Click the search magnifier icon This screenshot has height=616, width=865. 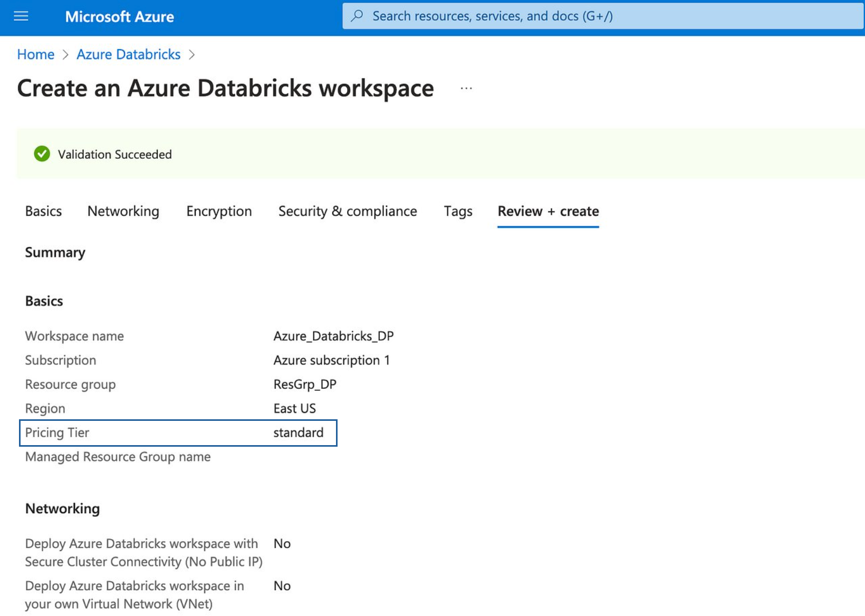pyautogui.click(x=357, y=16)
